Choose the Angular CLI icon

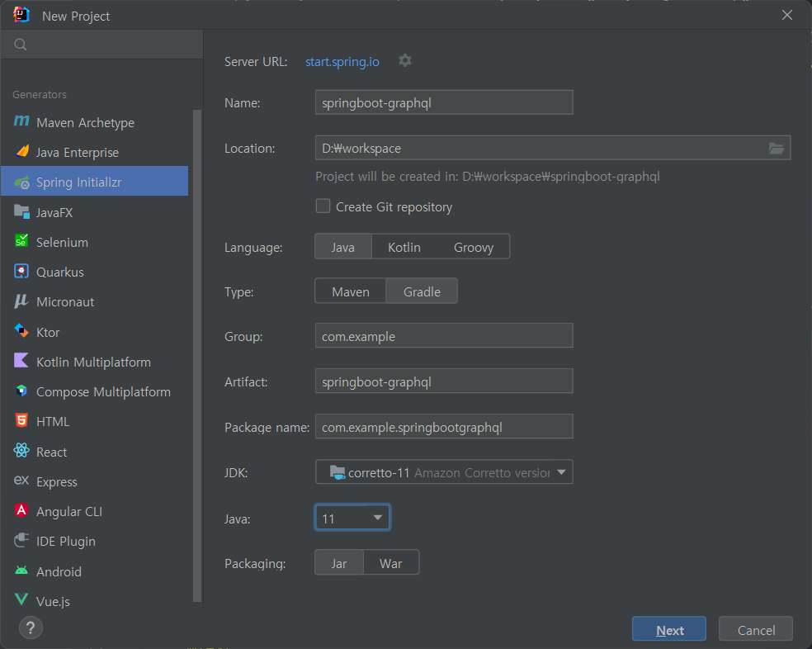21,510
